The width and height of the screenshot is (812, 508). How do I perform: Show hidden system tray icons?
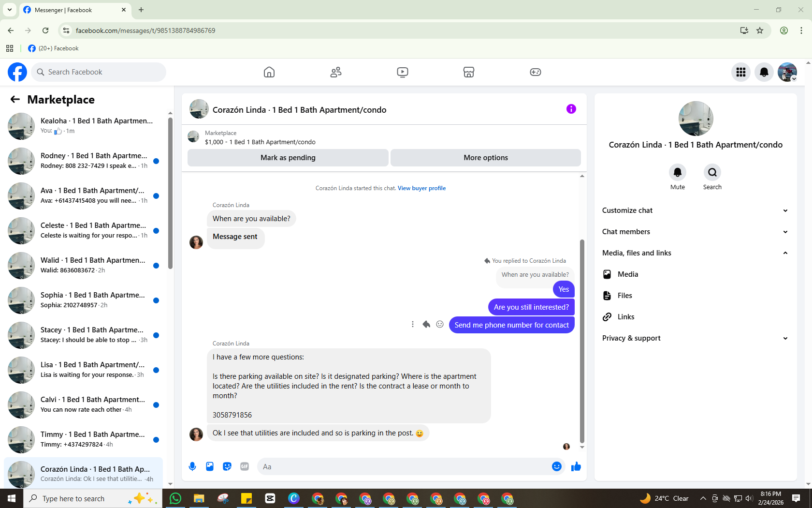pyautogui.click(x=703, y=498)
